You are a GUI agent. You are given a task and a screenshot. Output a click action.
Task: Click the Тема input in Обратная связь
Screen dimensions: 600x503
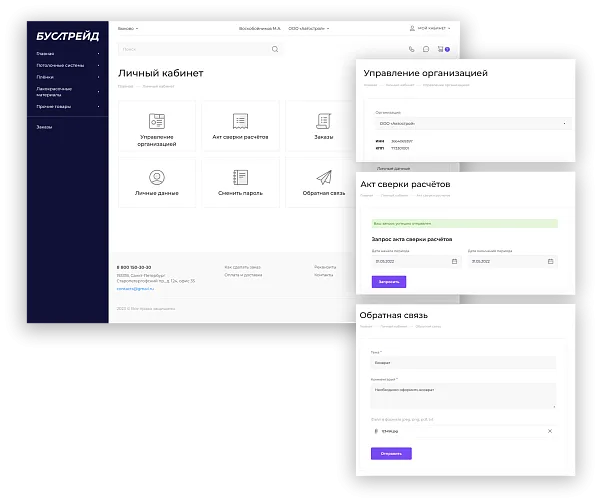[x=463, y=363]
